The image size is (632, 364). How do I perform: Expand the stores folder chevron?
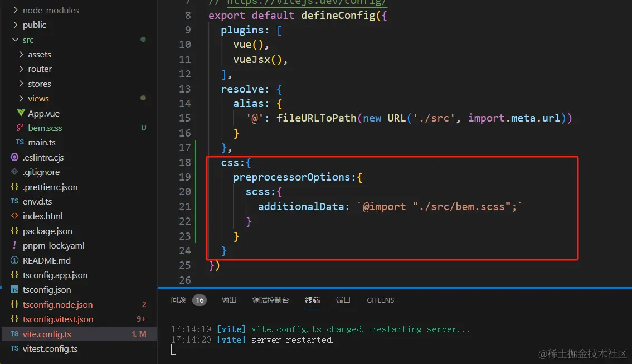pyautogui.click(x=21, y=84)
